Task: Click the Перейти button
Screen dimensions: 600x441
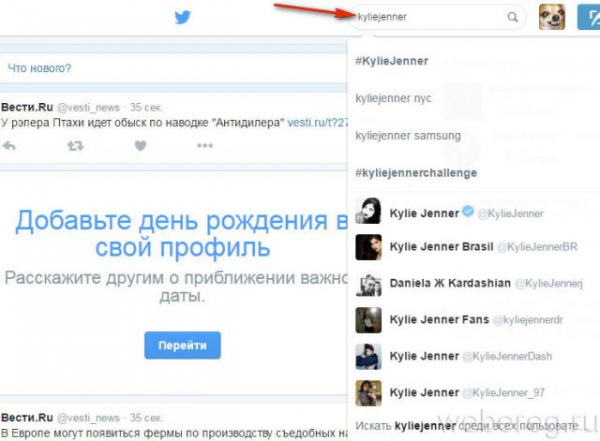Action: (183, 345)
